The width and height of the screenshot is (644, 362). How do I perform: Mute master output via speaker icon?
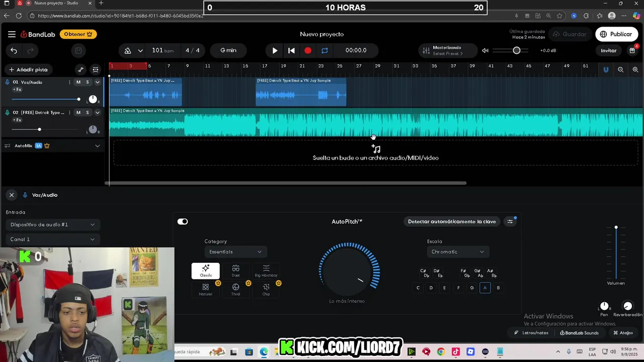(485, 50)
